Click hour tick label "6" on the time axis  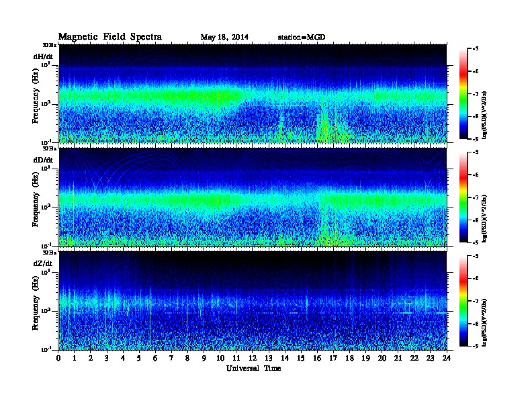coord(155,358)
